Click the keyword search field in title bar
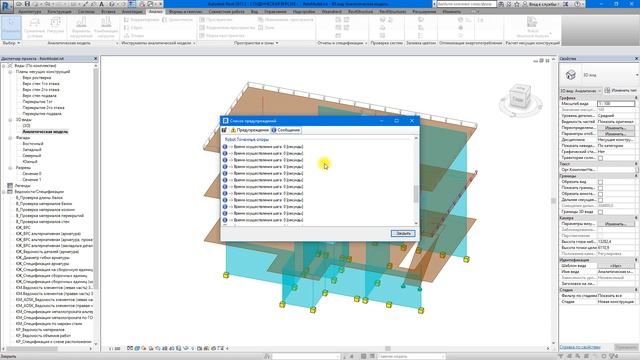 [467, 4]
